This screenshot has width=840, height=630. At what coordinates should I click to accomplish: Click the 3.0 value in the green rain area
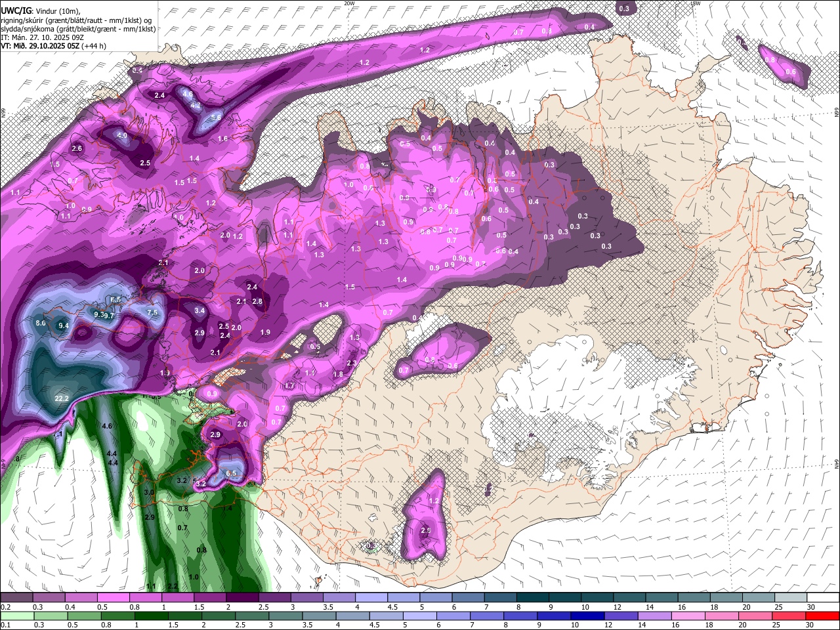point(149,492)
